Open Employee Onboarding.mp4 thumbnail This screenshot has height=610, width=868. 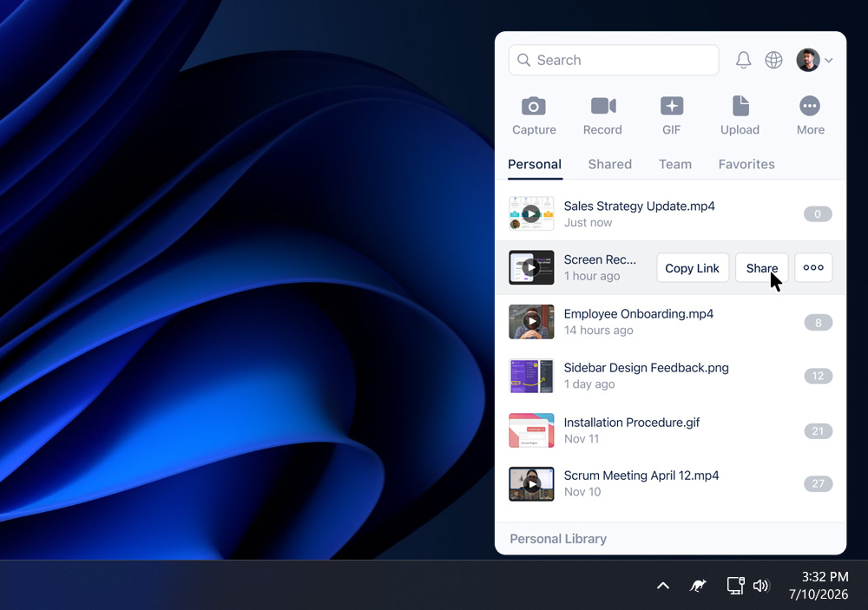point(531,322)
